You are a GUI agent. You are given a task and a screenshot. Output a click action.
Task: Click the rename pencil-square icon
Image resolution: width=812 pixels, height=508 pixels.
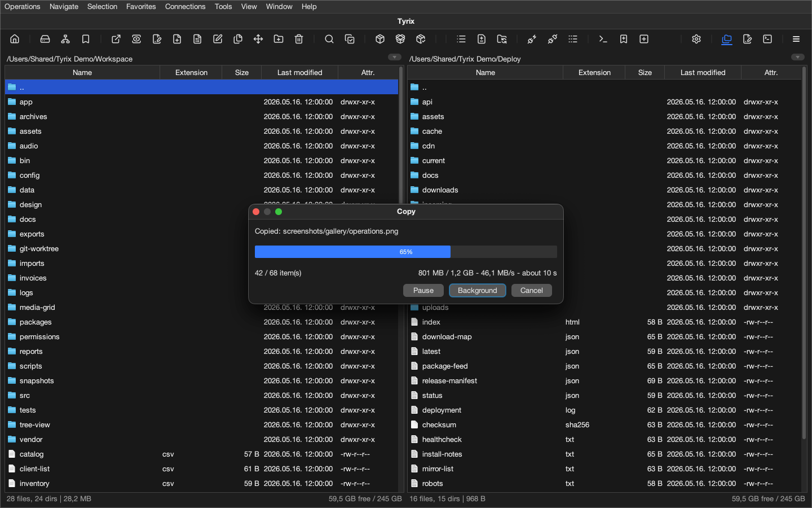218,39
